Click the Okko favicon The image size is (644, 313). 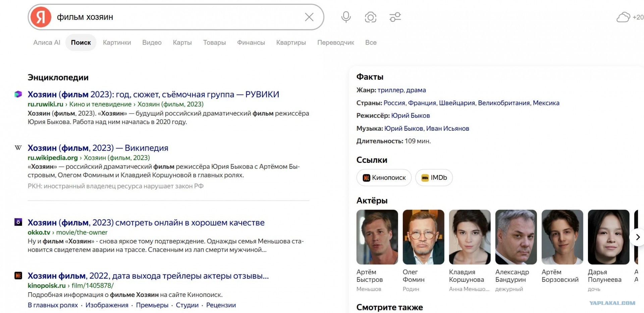18,222
